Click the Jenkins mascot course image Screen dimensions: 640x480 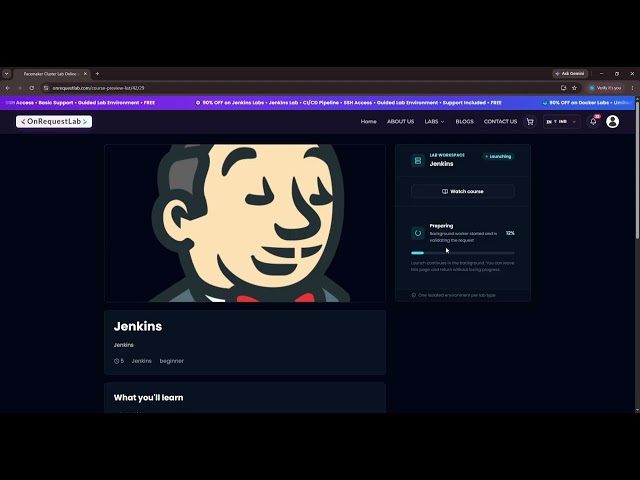point(245,223)
